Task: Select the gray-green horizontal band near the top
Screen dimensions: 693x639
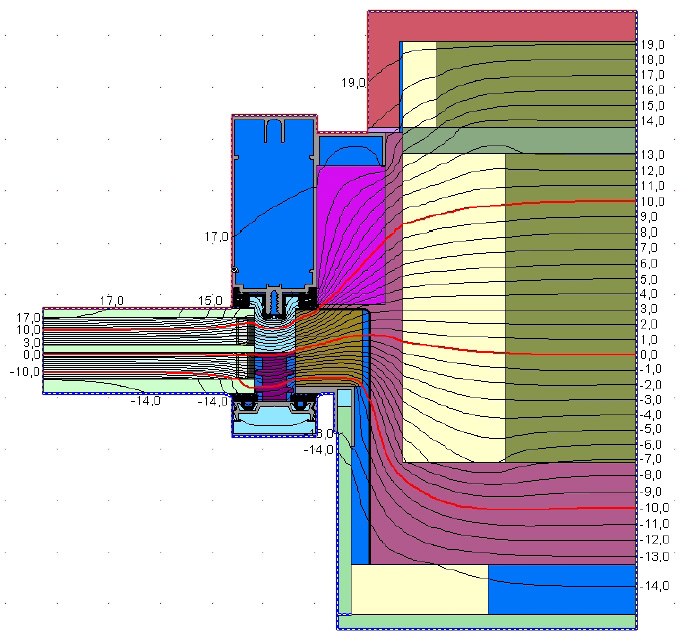Action: click(520, 140)
